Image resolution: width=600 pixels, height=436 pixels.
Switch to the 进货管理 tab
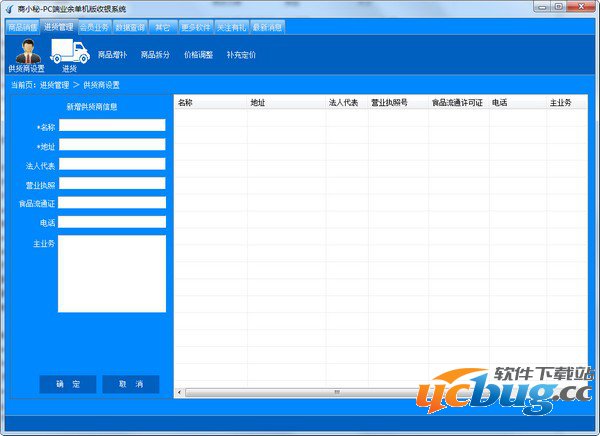point(59,26)
